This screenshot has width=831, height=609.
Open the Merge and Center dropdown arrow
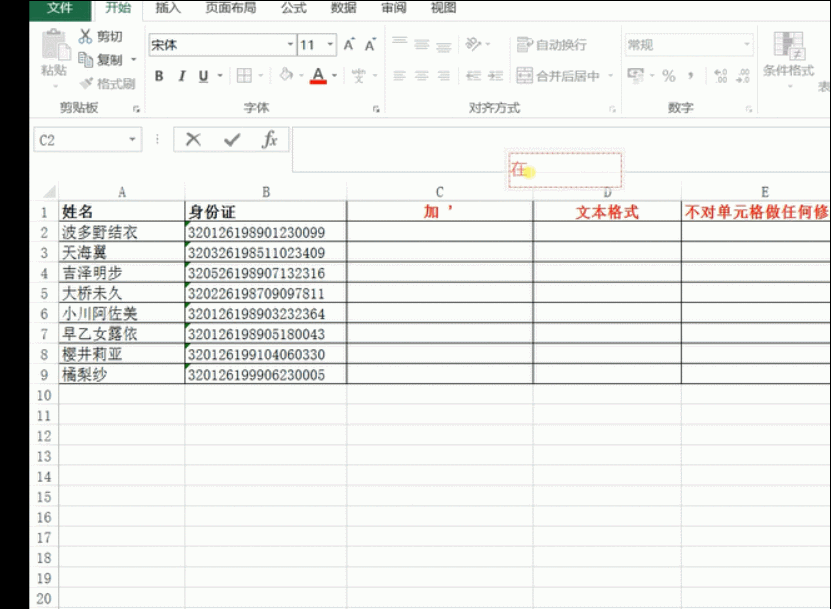coord(611,76)
